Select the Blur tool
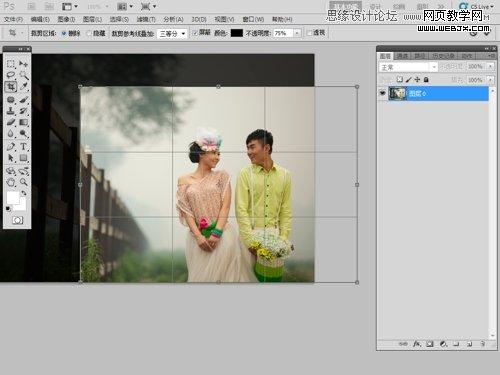The image size is (500, 375). coord(11,134)
